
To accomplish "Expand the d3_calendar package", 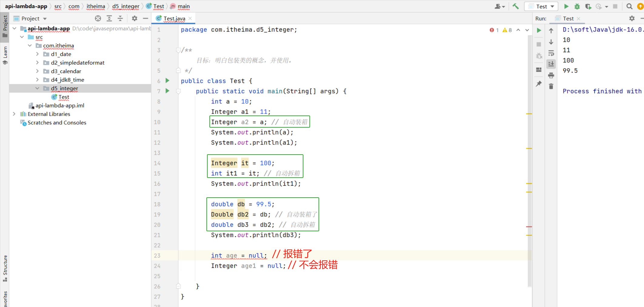I will (x=37, y=71).
